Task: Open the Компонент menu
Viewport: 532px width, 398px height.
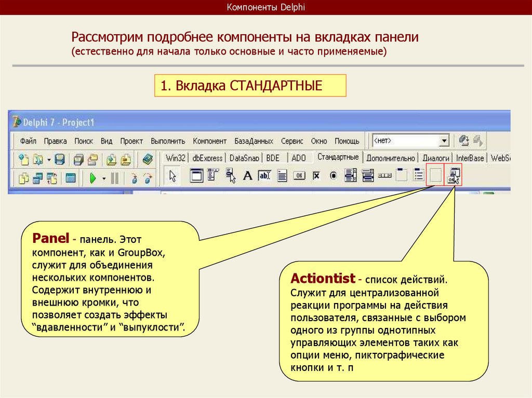Action: click(x=209, y=141)
